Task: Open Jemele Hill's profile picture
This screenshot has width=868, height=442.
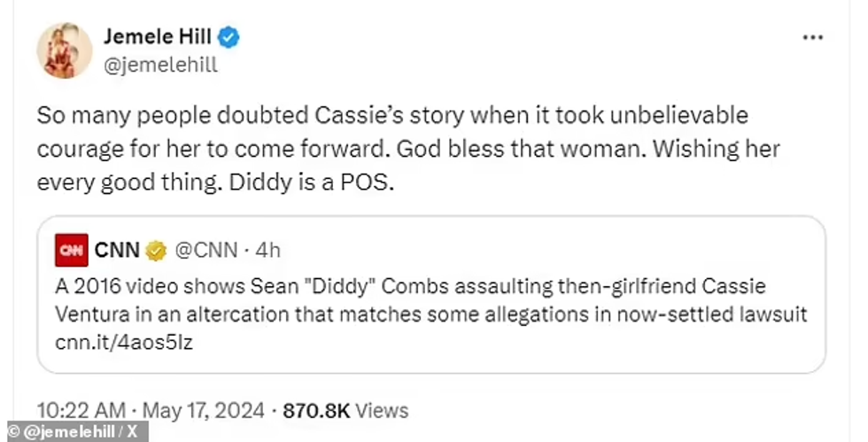Action: point(64,50)
